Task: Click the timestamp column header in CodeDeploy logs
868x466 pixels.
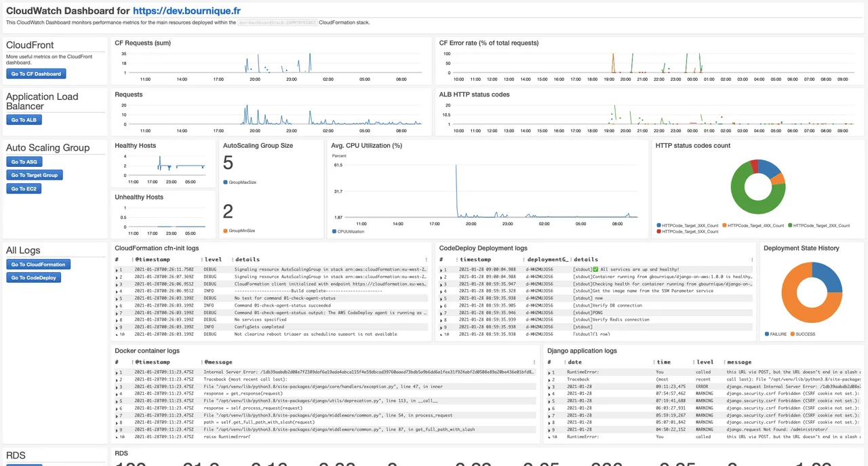Action: click(475, 259)
